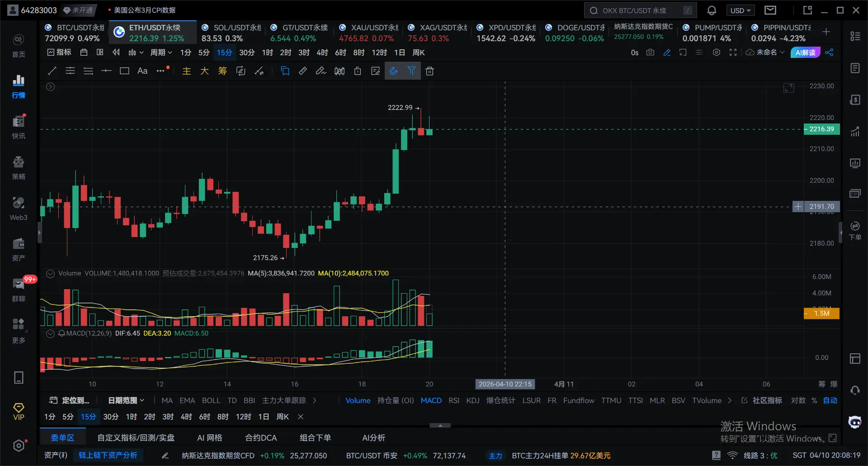The height and width of the screenshot is (466, 868).
Task: Open the 资产 assets sidebar icon
Action: [19, 249]
